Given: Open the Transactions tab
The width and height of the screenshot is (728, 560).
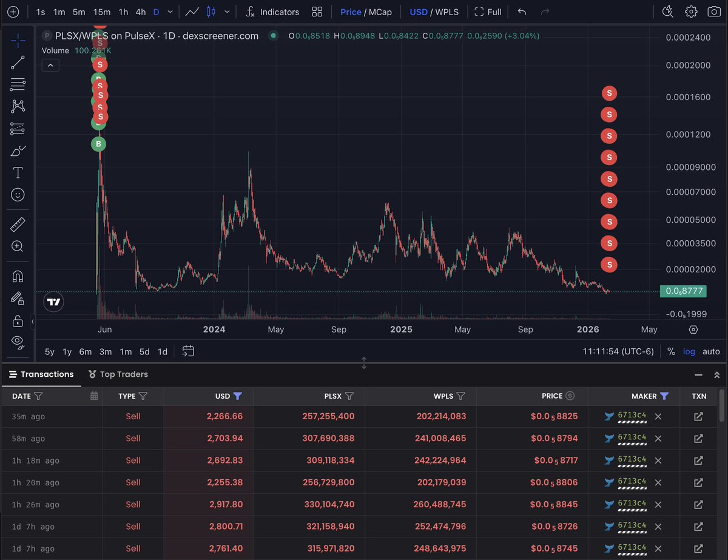Looking at the screenshot, I should [x=41, y=374].
